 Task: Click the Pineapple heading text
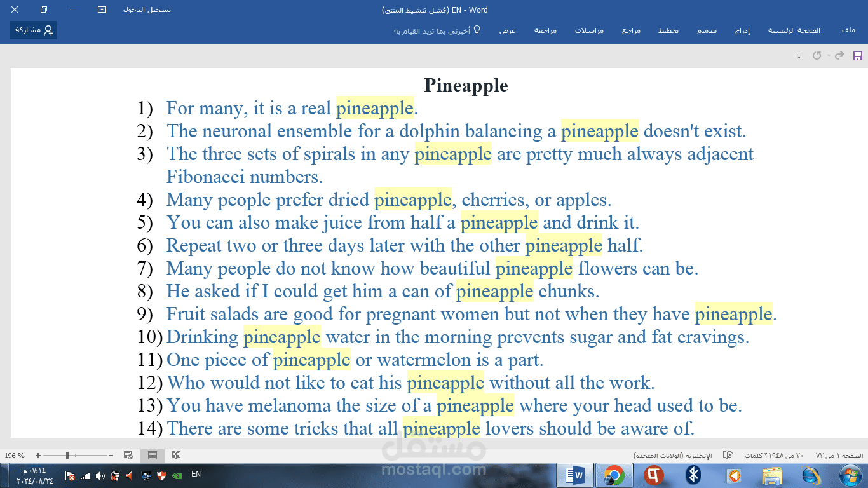coord(466,85)
